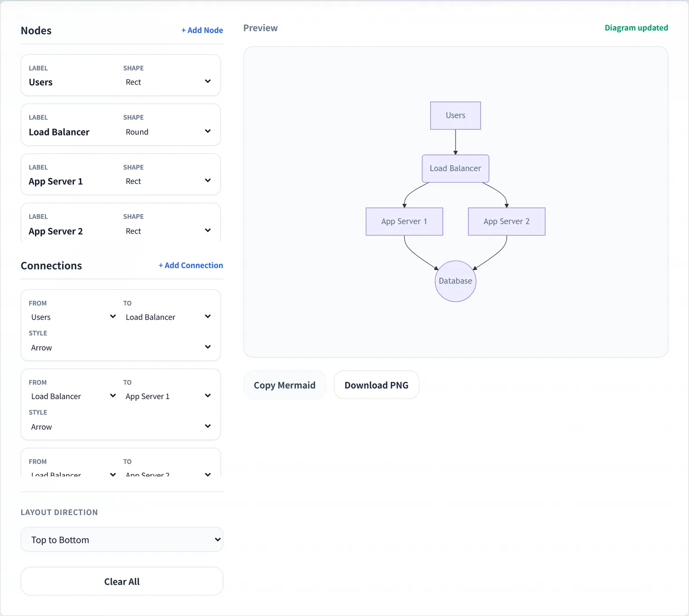The image size is (689, 616).
Task: Click the Add Node link
Action: [x=202, y=30]
